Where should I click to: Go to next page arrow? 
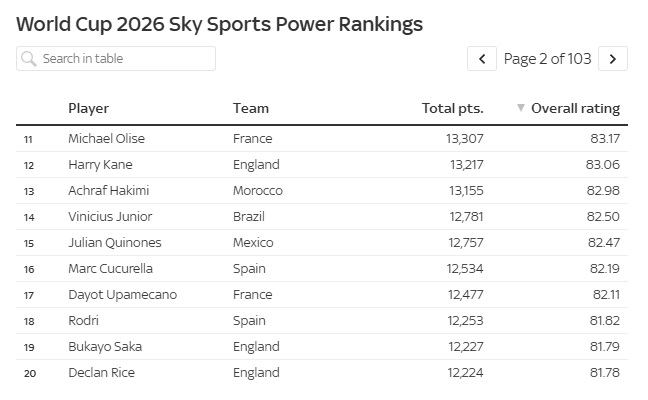coord(613,59)
